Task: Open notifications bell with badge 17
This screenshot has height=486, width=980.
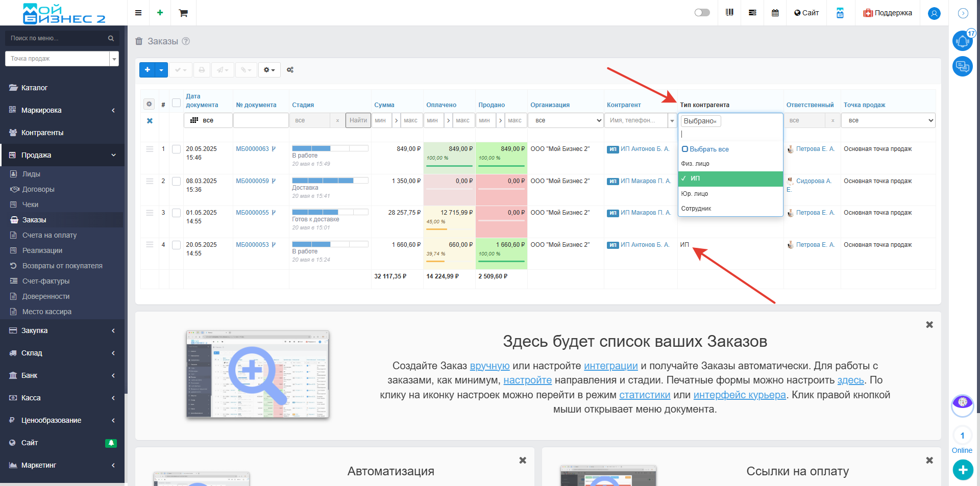Action: click(x=962, y=41)
